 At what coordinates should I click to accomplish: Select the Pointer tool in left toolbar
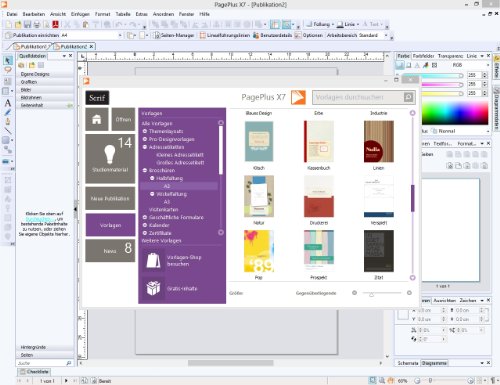[x=8, y=60]
